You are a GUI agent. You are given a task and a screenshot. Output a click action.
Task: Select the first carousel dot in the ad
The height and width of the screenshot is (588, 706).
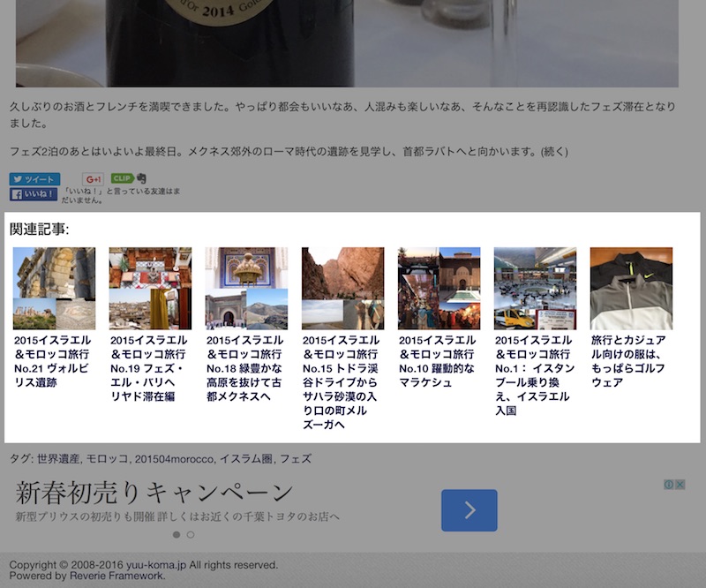[176, 534]
